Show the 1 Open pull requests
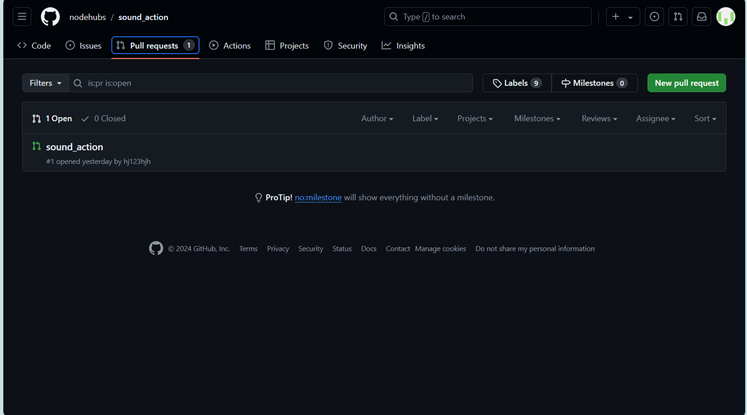The image size is (747, 415). [52, 119]
